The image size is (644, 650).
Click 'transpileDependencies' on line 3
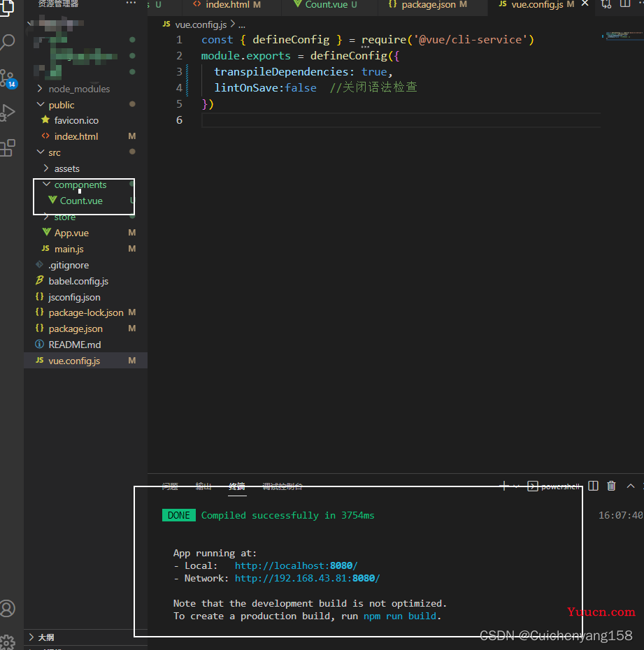(x=281, y=72)
